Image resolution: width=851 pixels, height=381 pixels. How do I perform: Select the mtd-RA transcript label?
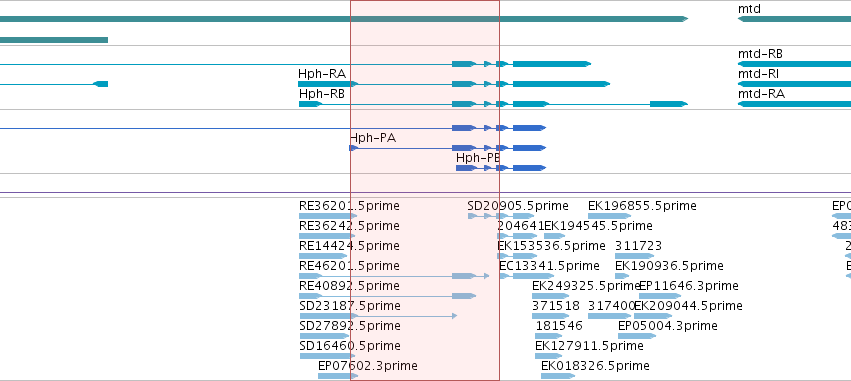click(761, 94)
